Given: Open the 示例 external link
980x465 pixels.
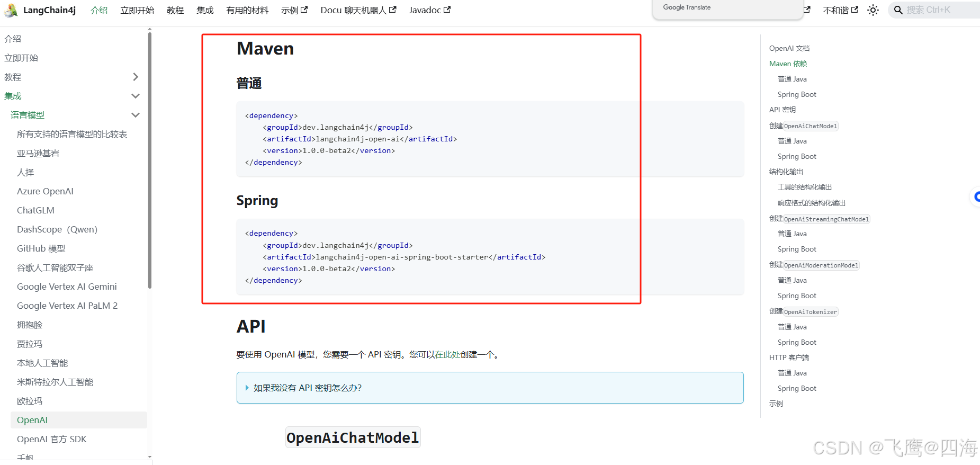Looking at the screenshot, I should (294, 10).
